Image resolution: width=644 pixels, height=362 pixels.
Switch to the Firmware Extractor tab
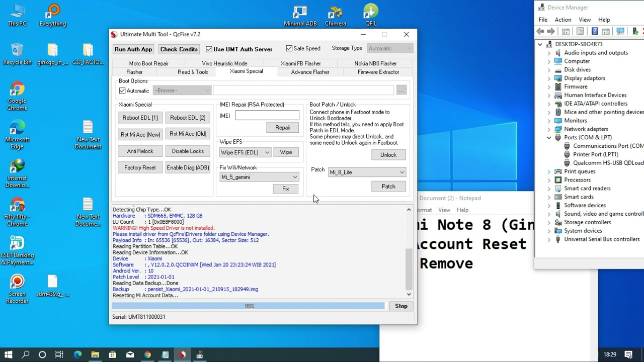tap(378, 72)
